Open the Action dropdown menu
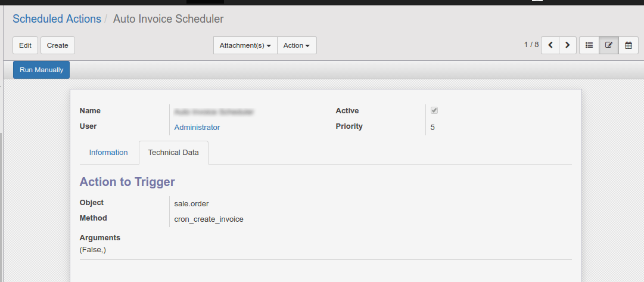This screenshot has height=282, width=644. pyautogui.click(x=297, y=45)
